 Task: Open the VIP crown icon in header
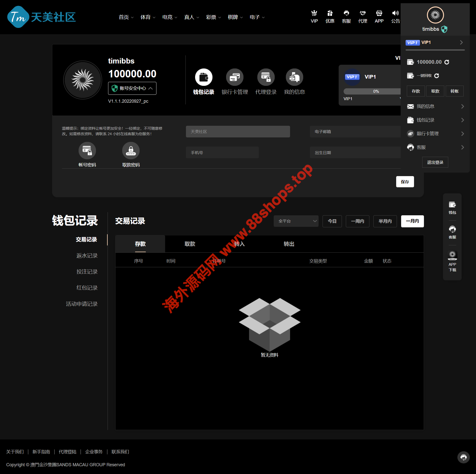tap(314, 13)
